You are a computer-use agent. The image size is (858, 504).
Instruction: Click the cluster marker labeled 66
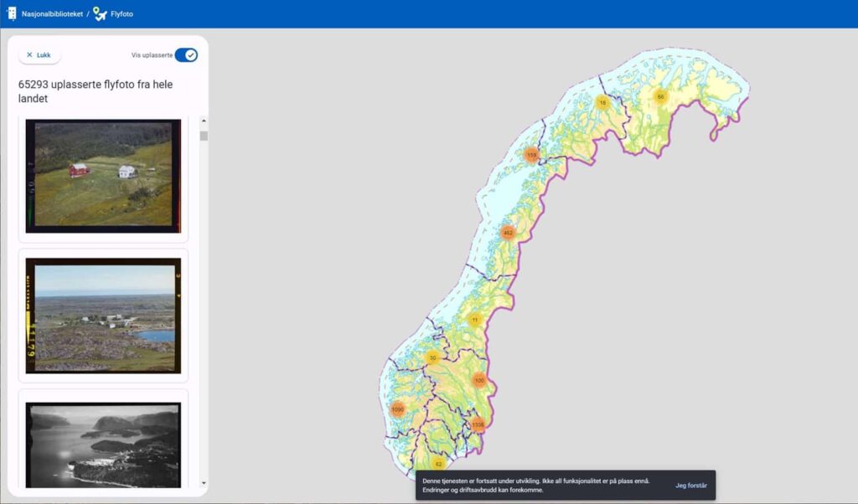pos(660,96)
